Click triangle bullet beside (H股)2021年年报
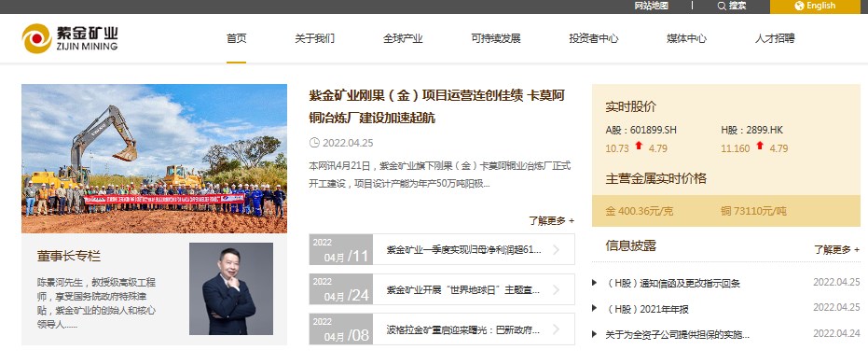The height and width of the screenshot is (364, 868). [595, 308]
